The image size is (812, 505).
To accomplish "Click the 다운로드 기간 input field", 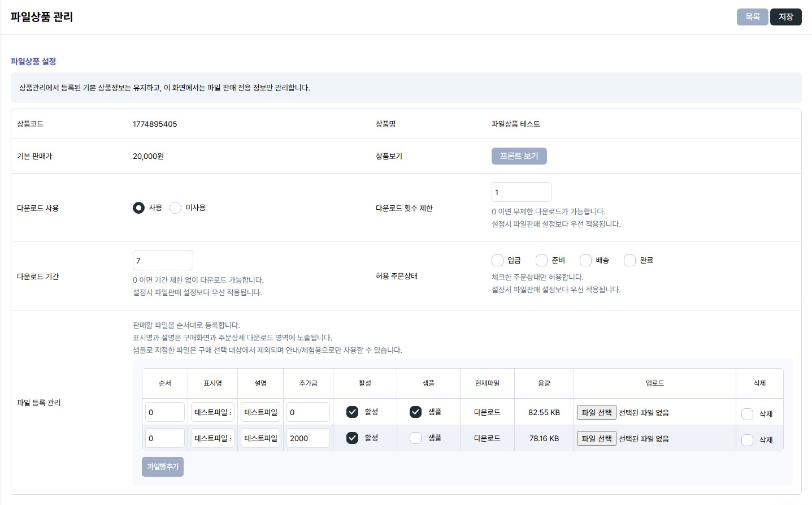I will tap(163, 261).
